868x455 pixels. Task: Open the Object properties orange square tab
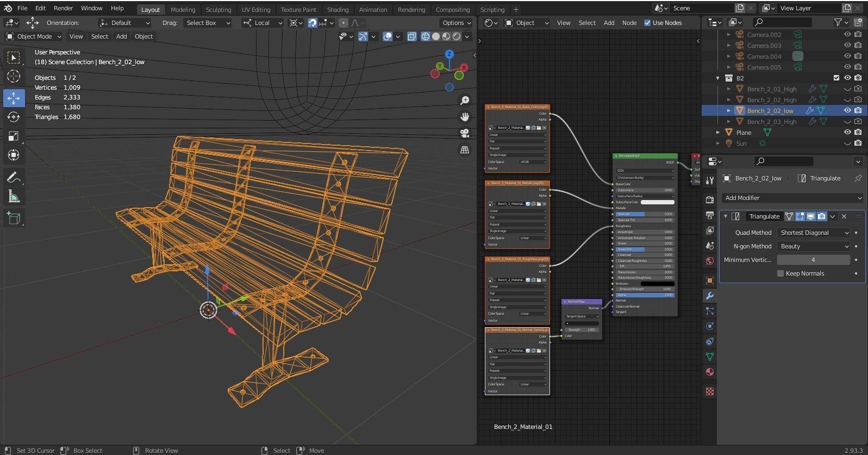709,281
